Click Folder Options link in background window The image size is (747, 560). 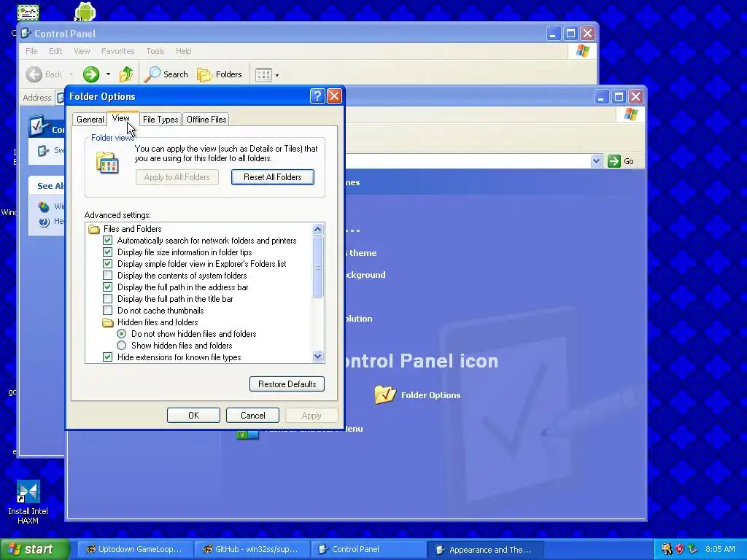tap(430, 395)
